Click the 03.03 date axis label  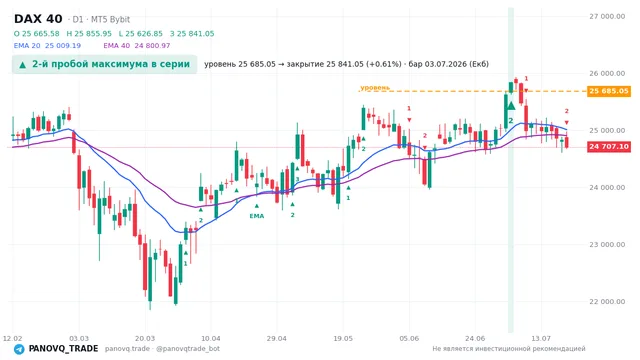pyautogui.click(x=79, y=338)
